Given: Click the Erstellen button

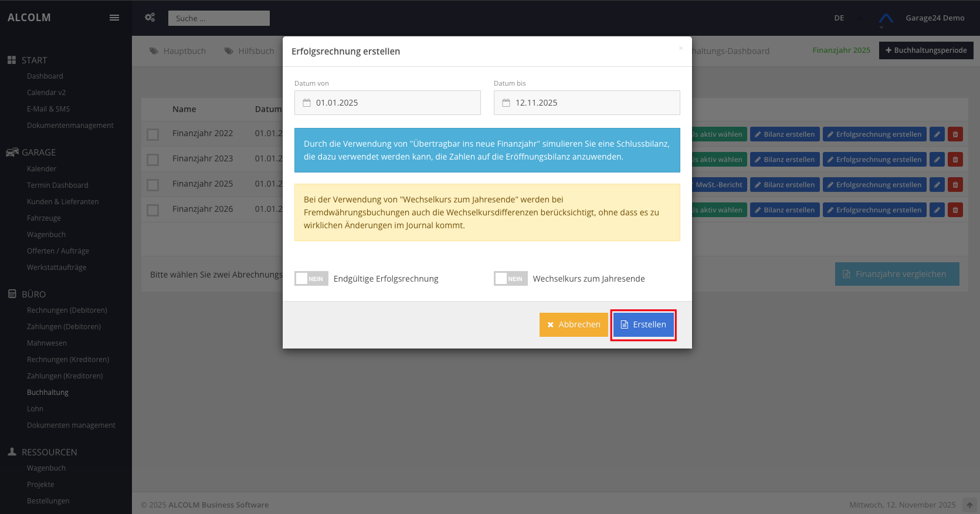Looking at the screenshot, I should pyautogui.click(x=643, y=324).
